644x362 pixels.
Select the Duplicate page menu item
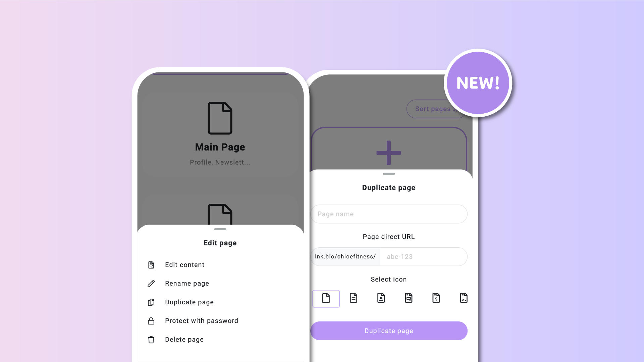pos(189,302)
